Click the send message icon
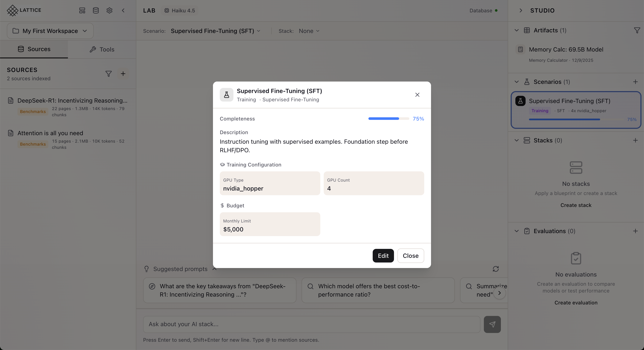 492,324
